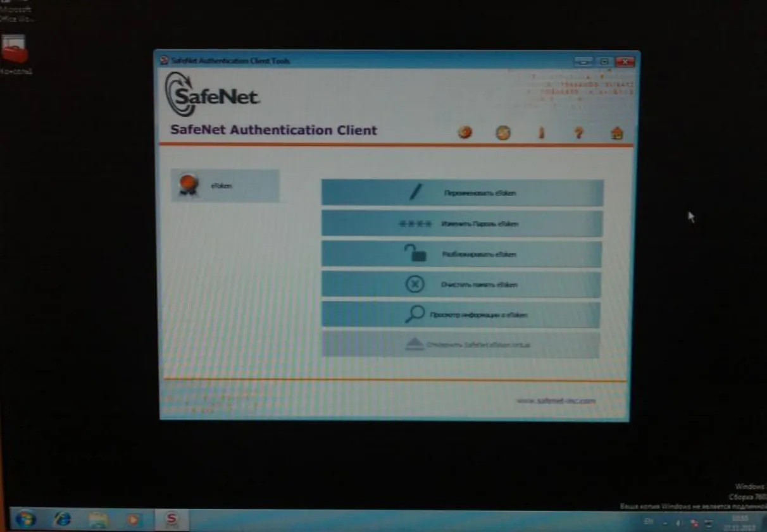Click SafeNet Client Tools taskbar icon

(171, 520)
